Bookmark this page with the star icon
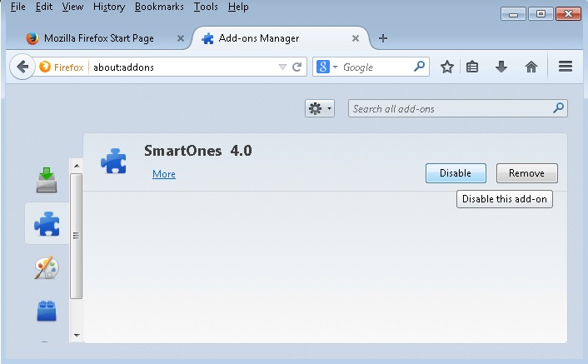This screenshot has height=364, width=588. coord(447,67)
